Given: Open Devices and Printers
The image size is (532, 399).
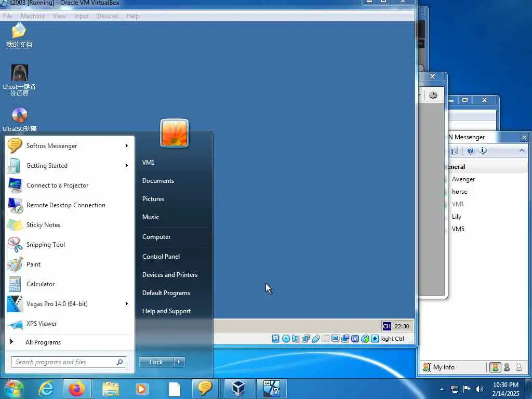Looking at the screenshot, I should 170,274.
